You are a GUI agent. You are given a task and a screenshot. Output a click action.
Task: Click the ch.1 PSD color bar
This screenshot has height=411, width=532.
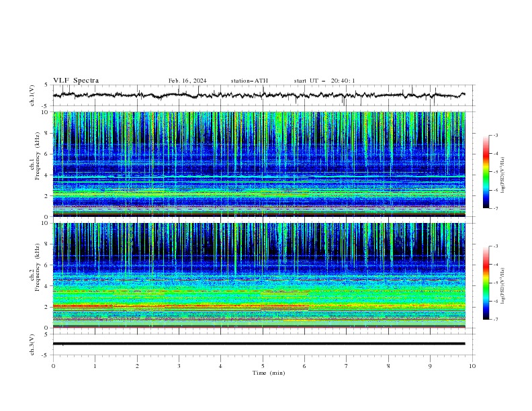tap(486, 171)
